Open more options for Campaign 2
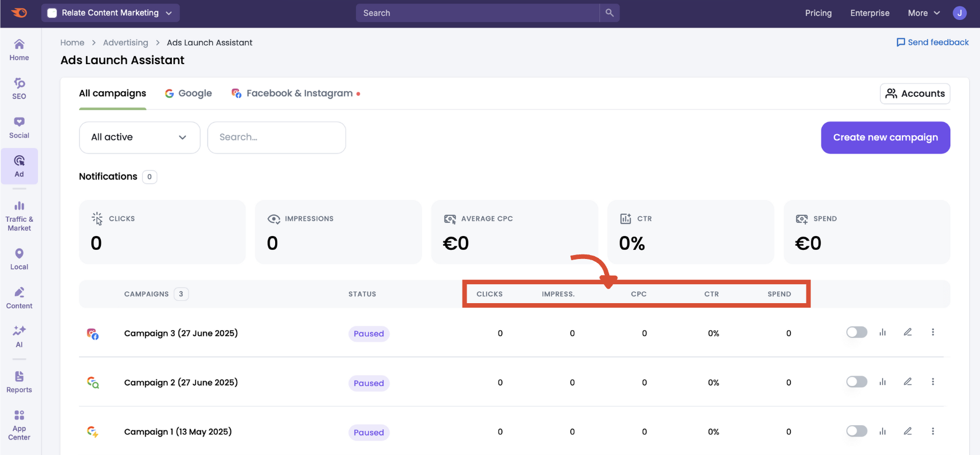This screenshot has height=455, width=980. click(932, 382)
